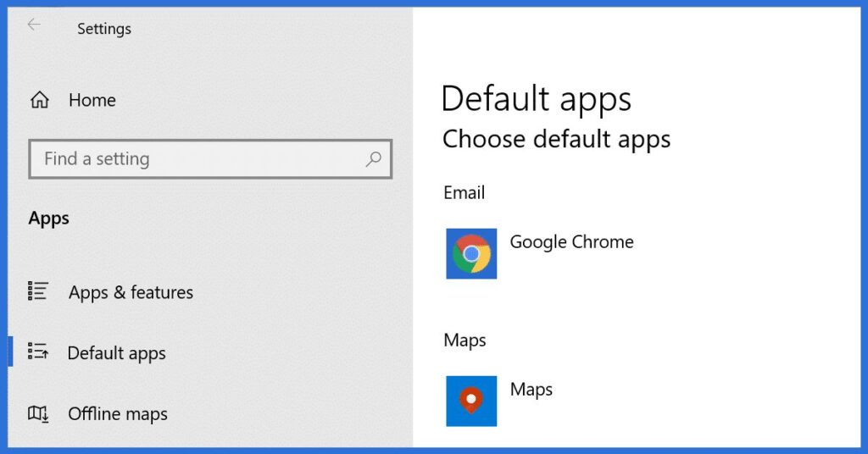Click the Home house icon
The height and width of the screenshot is (454, 868).
coord(39,100)
